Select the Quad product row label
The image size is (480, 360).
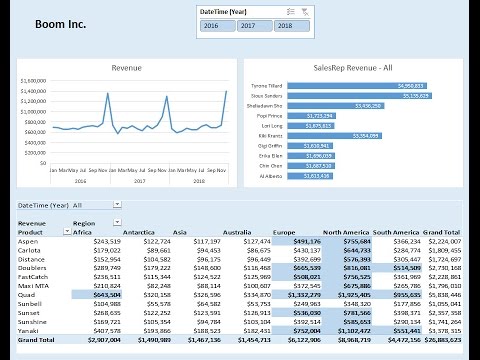click(26, 295)
